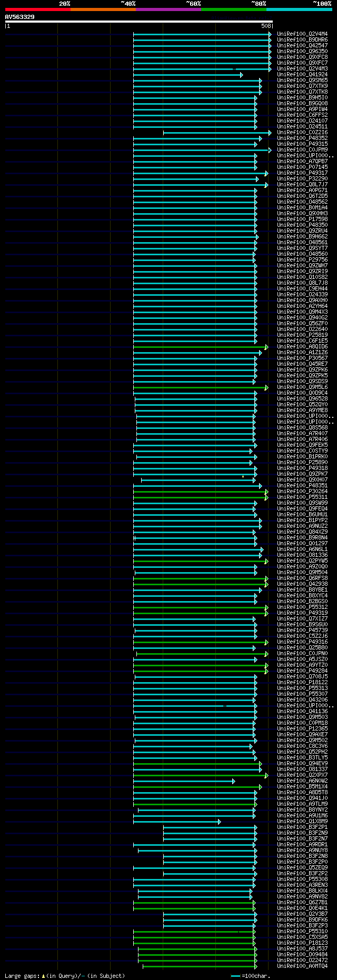The width and height of the screenshot is (337, 980).
Task: Select the UniRef100_P55311 label
Action: [x=302, y=497]
